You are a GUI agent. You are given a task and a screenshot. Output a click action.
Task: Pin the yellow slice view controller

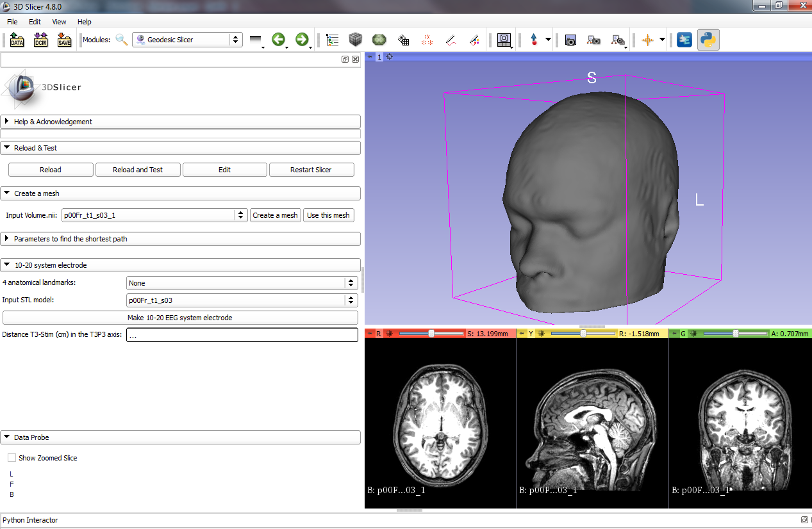point(522,334)
